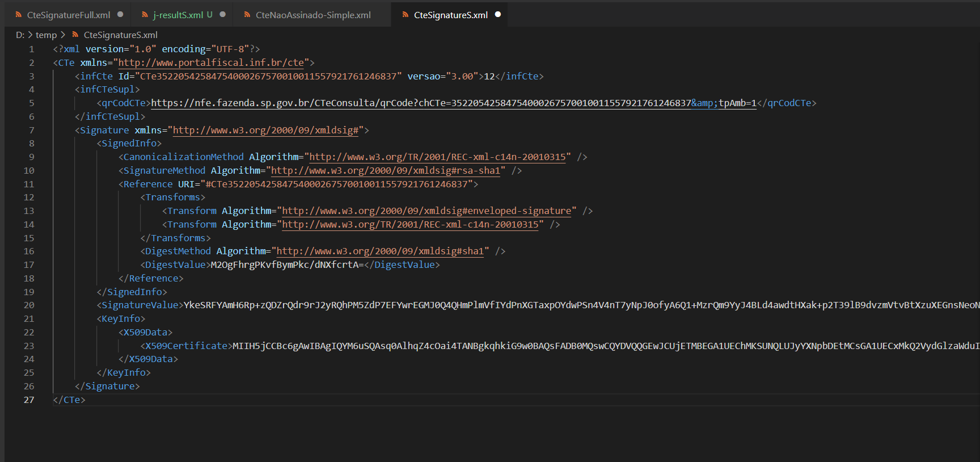Image resolution: width=980 pixels, height=462 pixels.
Task: Click the CteSignatureS.xml breadcrumb item
Action: 121,35
